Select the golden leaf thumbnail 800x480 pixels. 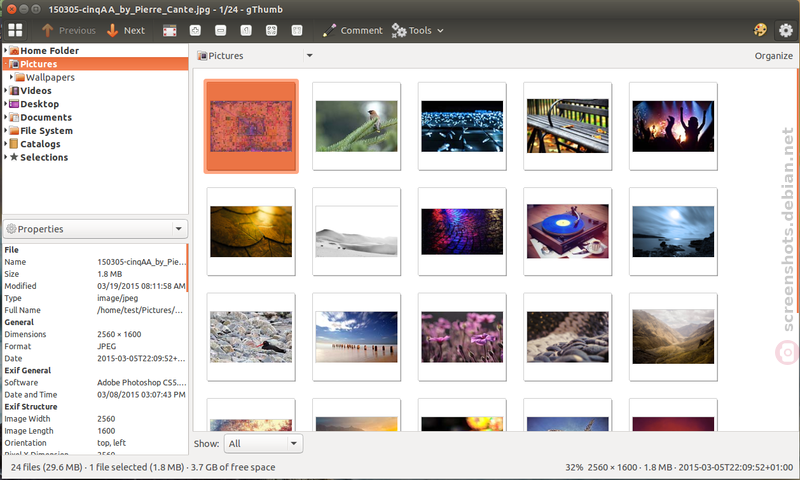coord(251,232)
